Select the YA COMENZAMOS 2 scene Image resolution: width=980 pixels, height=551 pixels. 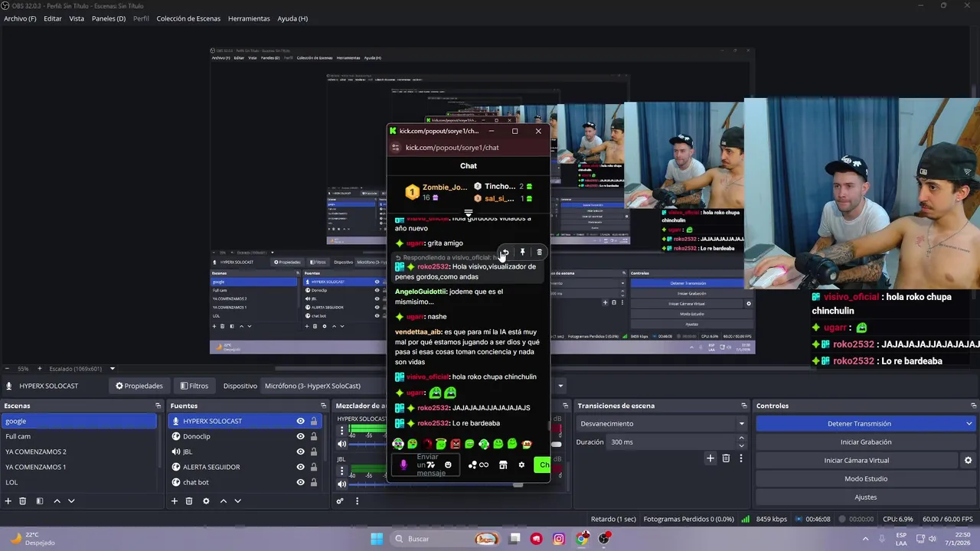click(x=80, y=452)
